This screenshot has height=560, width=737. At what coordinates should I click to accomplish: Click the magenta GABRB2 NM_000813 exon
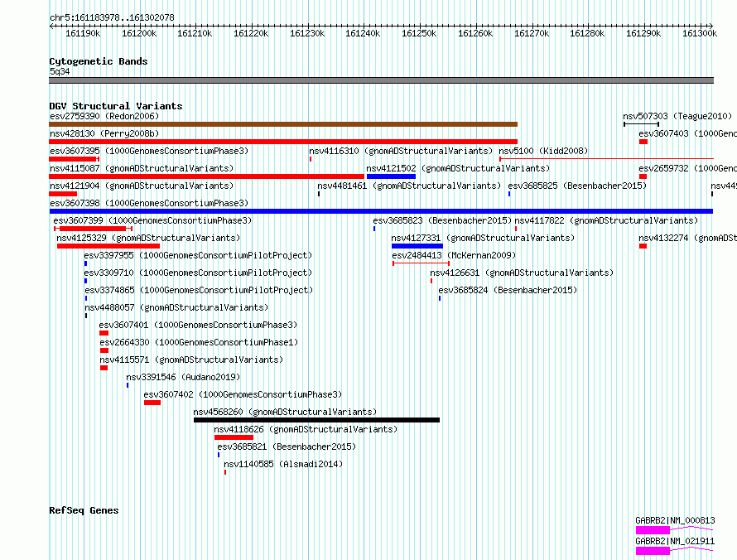(x=653, y=530)
